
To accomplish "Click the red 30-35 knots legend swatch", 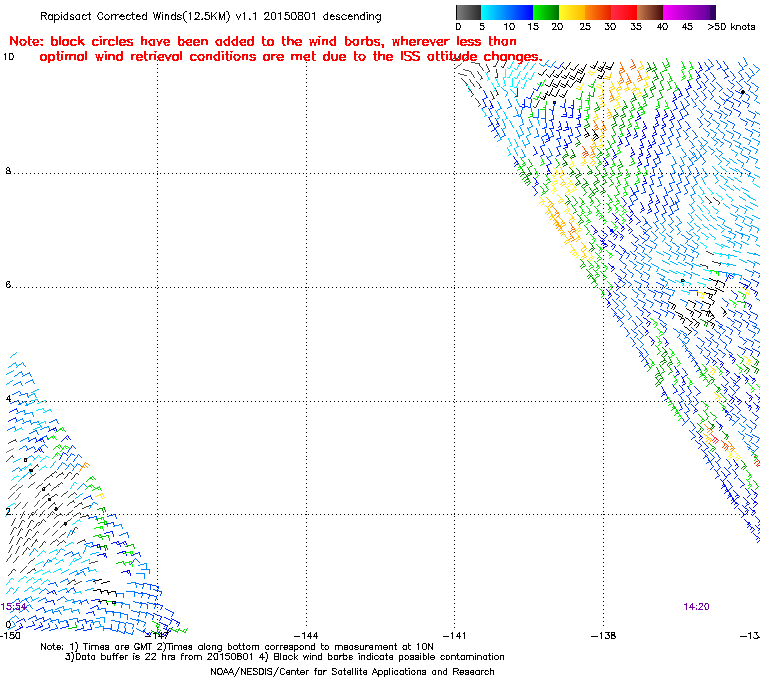I will coord(624,12).
